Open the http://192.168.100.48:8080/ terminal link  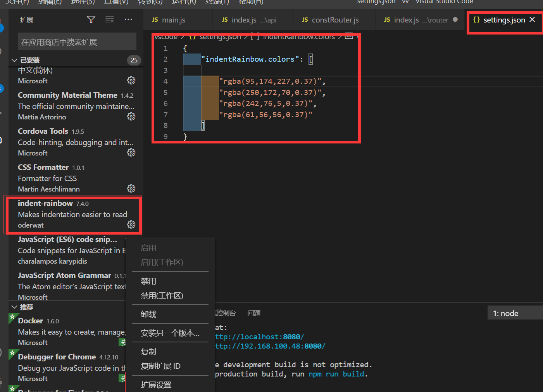click(270, 346)
